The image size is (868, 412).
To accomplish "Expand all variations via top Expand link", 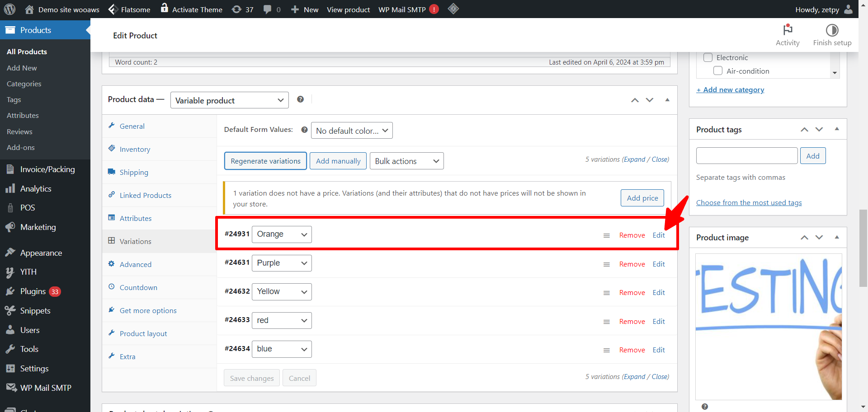I will point(635,159).
